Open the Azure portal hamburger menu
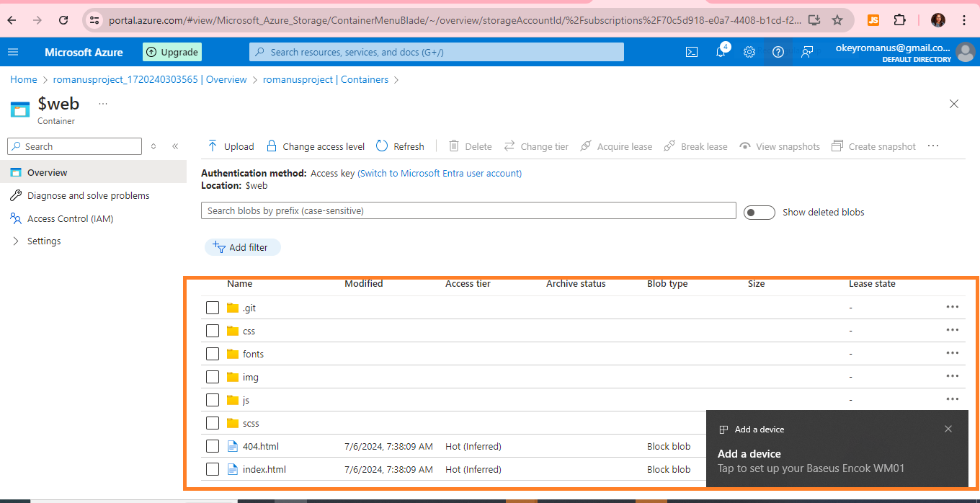 (x=13, y=52)
